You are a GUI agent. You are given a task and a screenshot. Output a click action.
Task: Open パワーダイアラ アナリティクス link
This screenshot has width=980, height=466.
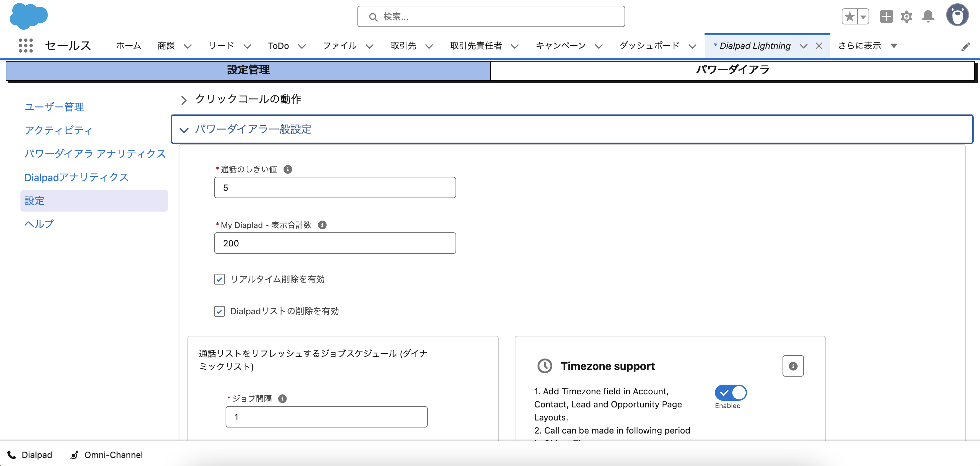click(95, 153)
